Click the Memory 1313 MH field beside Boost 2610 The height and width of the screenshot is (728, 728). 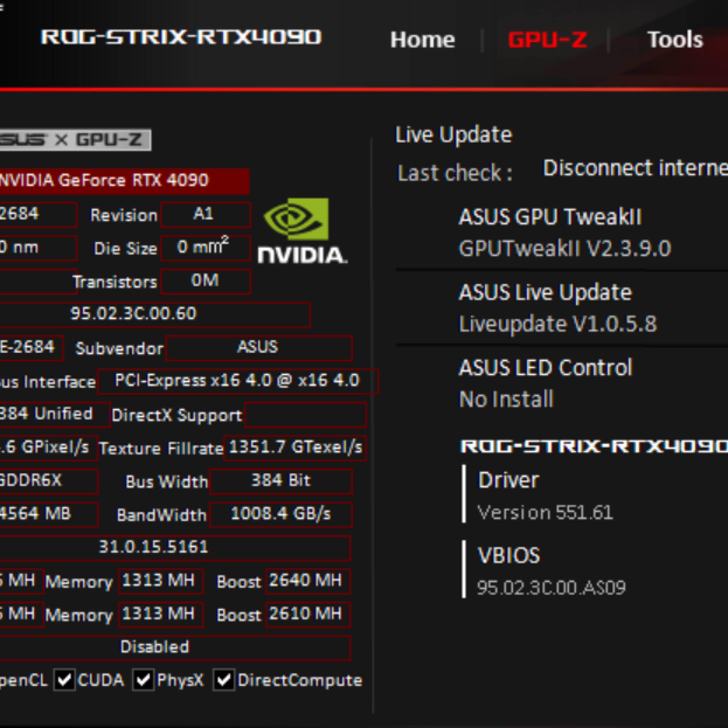[161, 615]
